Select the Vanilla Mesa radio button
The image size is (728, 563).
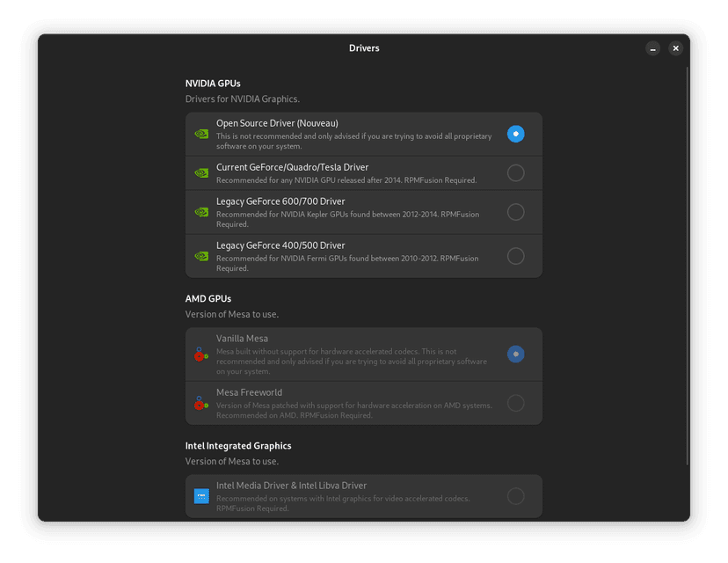coord(516,354)
